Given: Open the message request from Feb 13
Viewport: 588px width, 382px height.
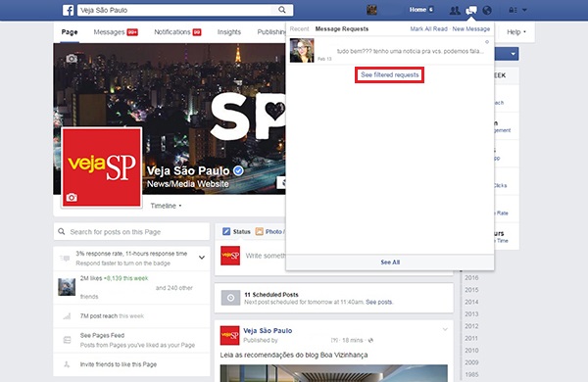Looking at the screenshot, I should 390,51.
